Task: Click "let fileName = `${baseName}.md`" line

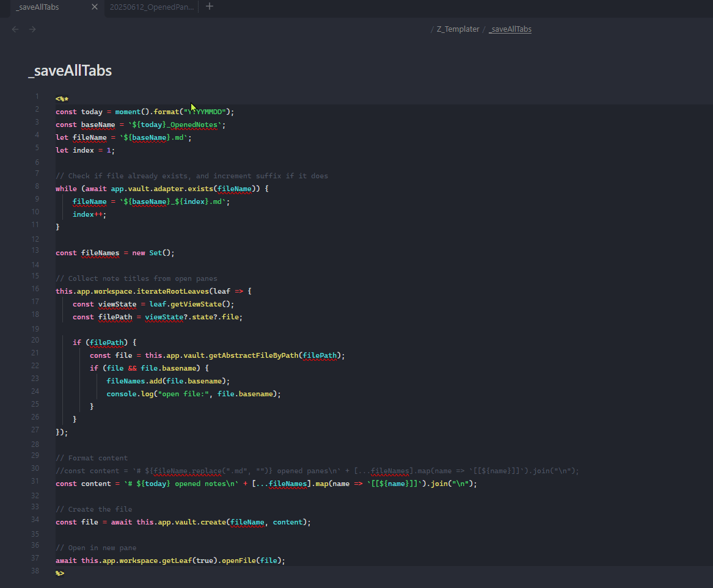Action: pyautogui.click(x=123, y=137)
